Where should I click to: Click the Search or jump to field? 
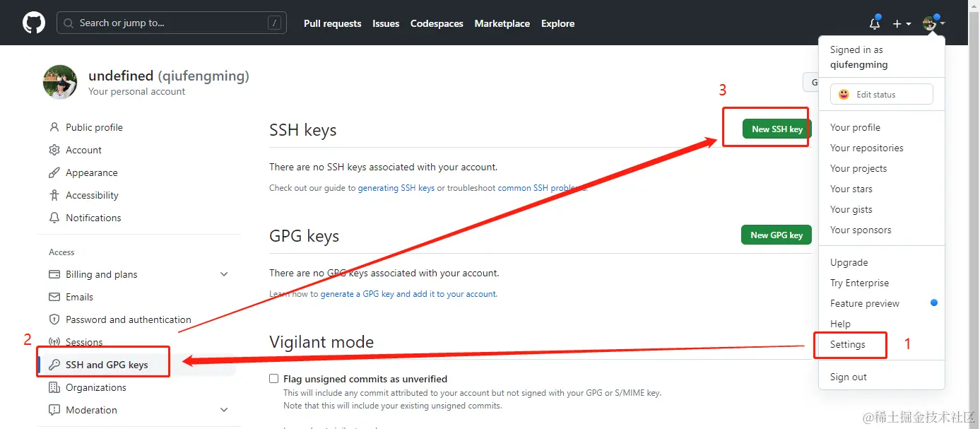coord(171,23)
